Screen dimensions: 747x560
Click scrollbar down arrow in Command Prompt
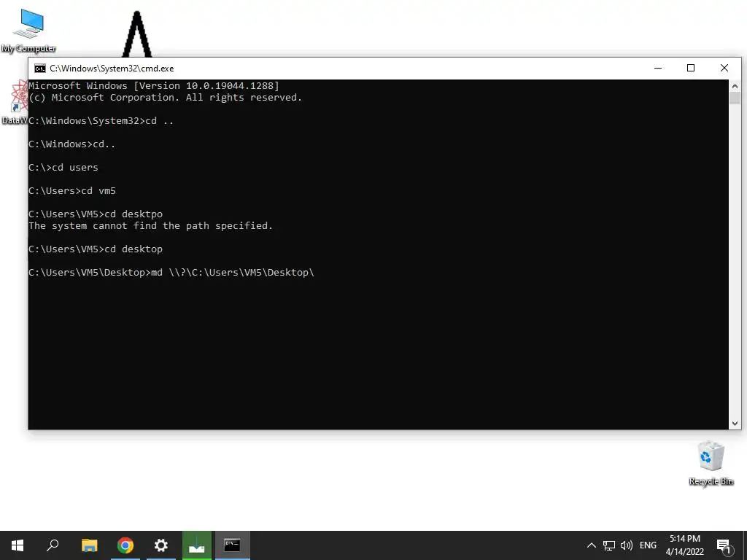point(735,424)
